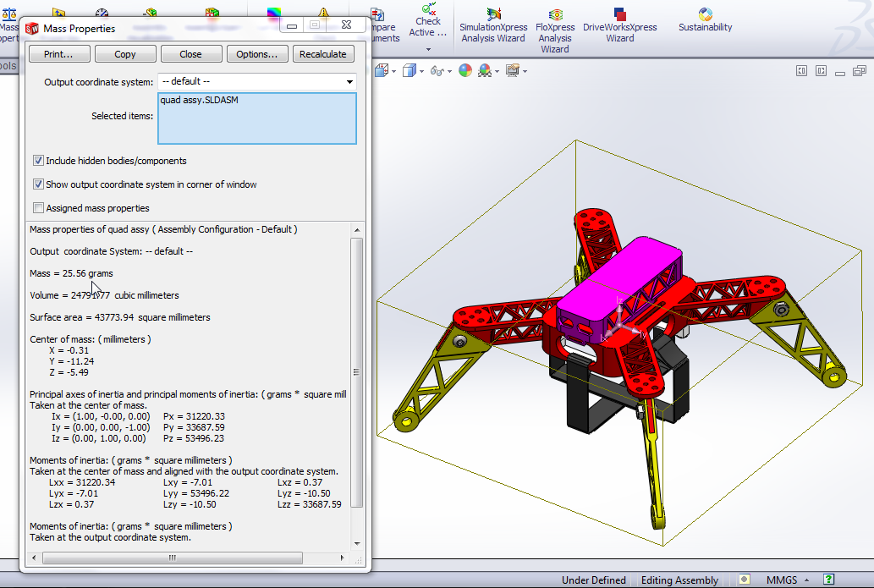Click the right panel split icon in the viewport corner
Image resolution: width=874 pixels, height=588 pixels.
pos(821,71)
